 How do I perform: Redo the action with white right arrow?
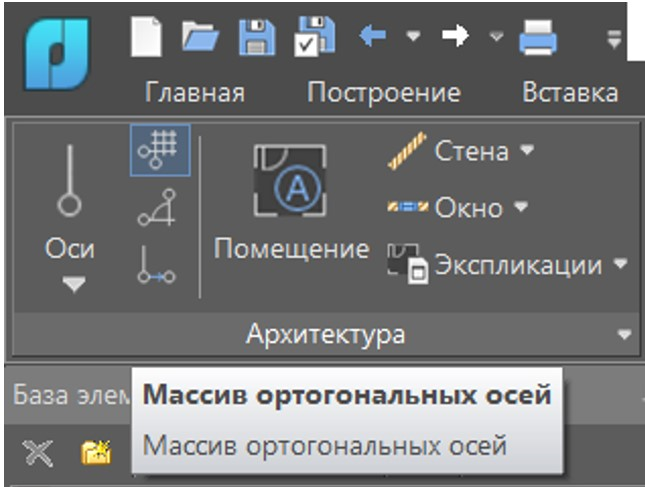pos(455,36)
